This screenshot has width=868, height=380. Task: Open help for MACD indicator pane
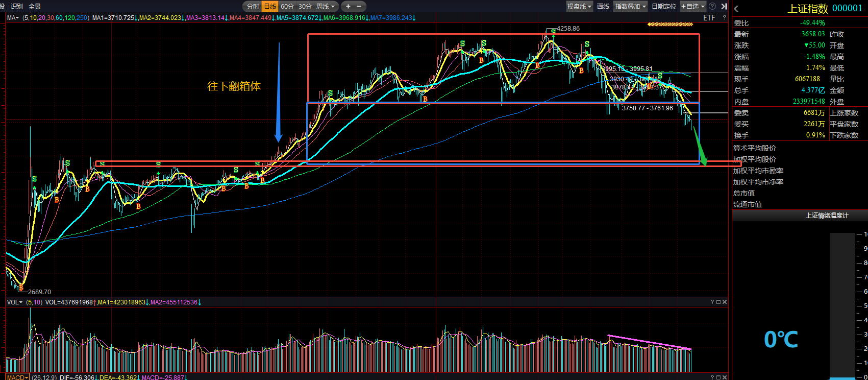point(712,377)
